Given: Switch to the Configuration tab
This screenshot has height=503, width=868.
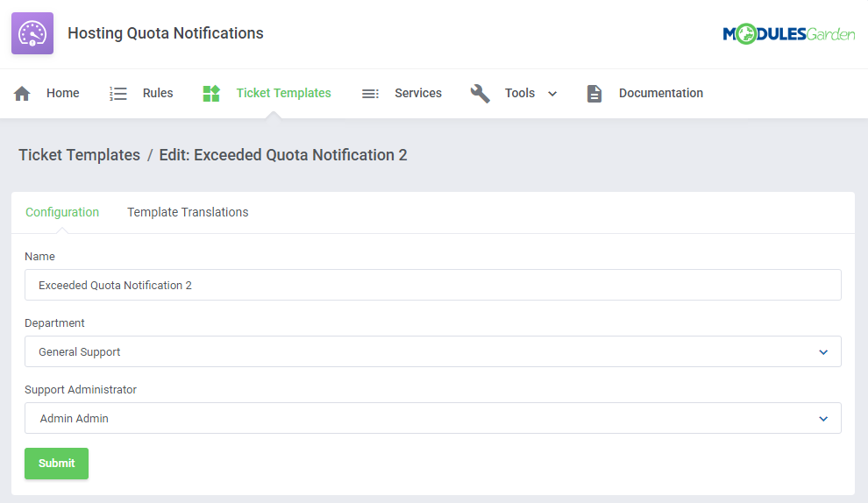Looking at the screenshot, I should point(62,212).
